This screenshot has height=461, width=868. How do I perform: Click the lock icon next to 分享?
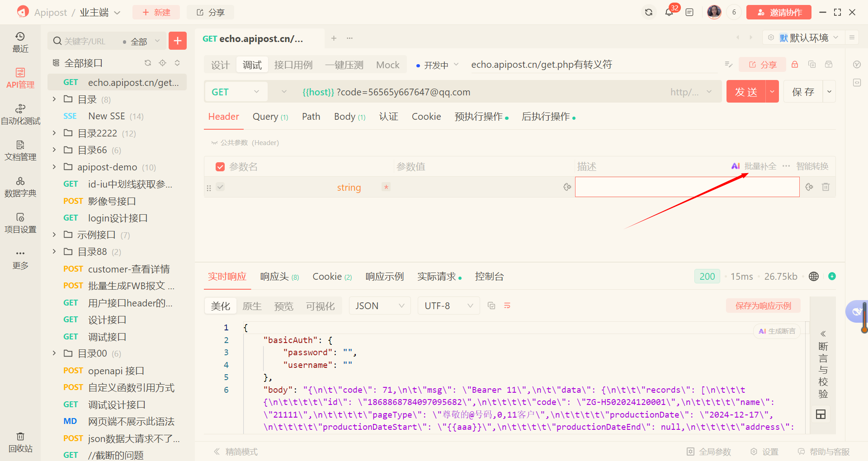[x=795, y=65]
